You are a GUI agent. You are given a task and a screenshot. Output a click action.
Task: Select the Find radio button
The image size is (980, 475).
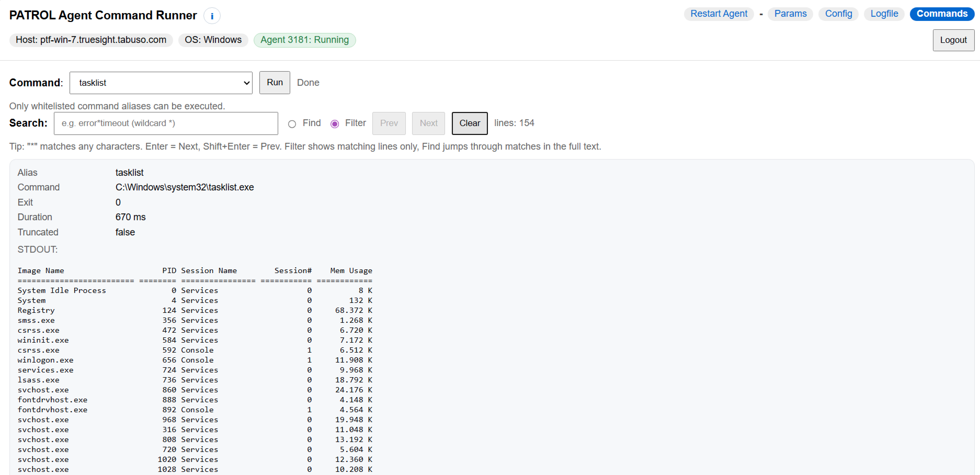pyautogui.click(x=292, y=124)
